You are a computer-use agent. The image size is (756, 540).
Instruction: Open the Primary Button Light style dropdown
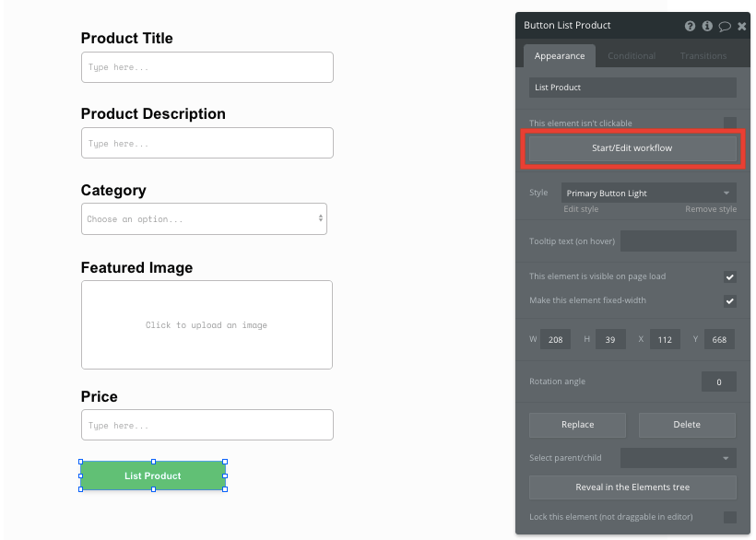pos(648,193)
